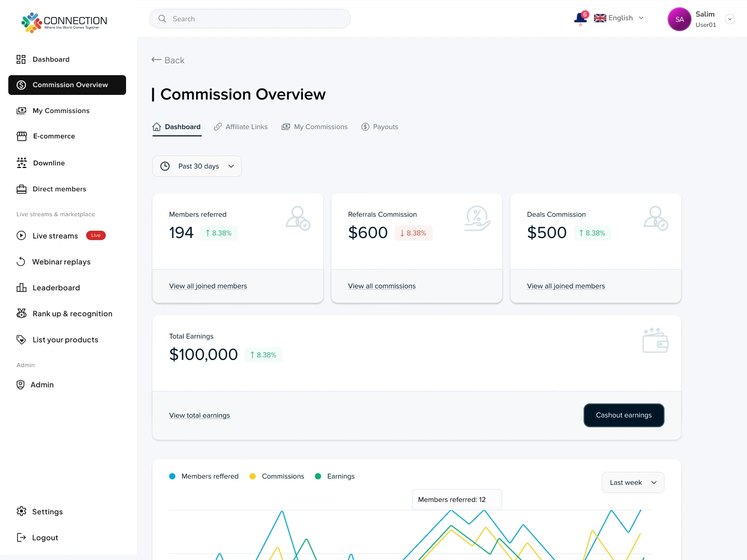
Task: Click View all joined members under Deals Commission
Action: (x=566, y=286)
